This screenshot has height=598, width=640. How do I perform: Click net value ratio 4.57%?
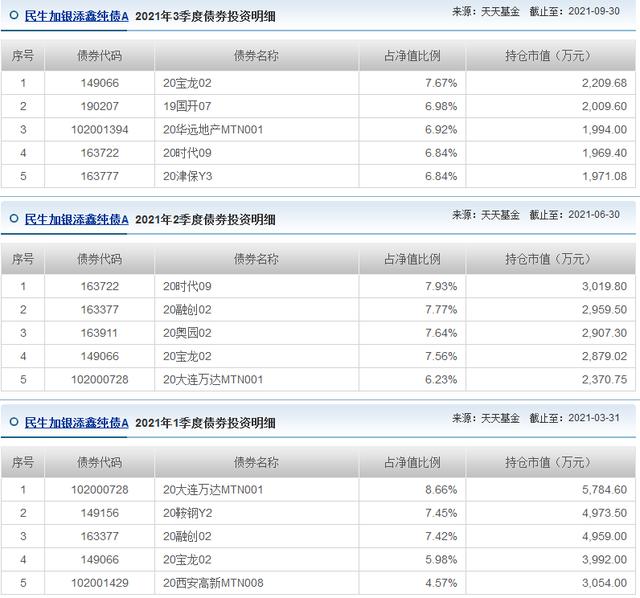click(x=441, y=583)
